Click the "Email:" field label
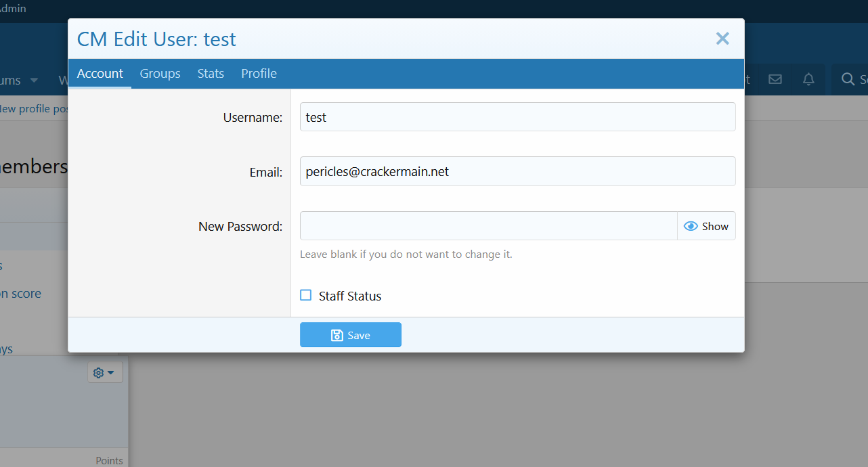 click(266, 173)
